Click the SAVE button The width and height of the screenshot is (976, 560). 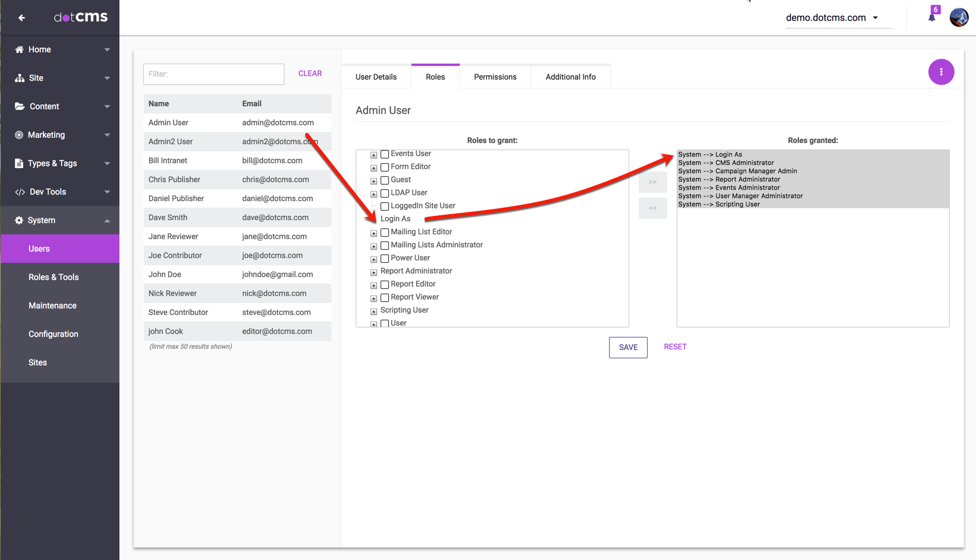coord(628,347)
